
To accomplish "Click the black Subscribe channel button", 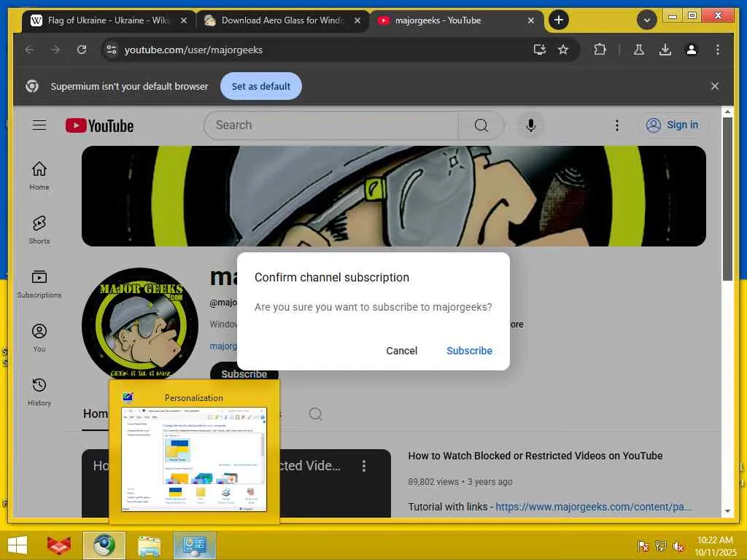I will [244, 374].
